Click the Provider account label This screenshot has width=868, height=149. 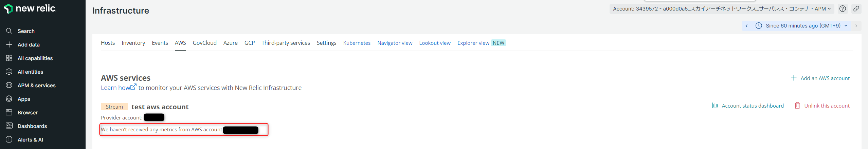click(x=122, y=118)
